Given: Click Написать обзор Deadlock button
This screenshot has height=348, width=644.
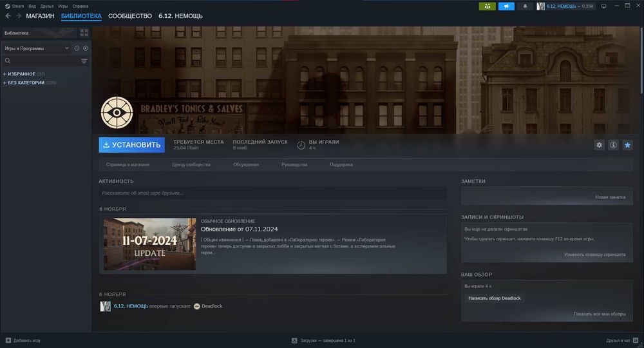Looking at the screenshot, I should pyautogui.click(x=495, y=298).
